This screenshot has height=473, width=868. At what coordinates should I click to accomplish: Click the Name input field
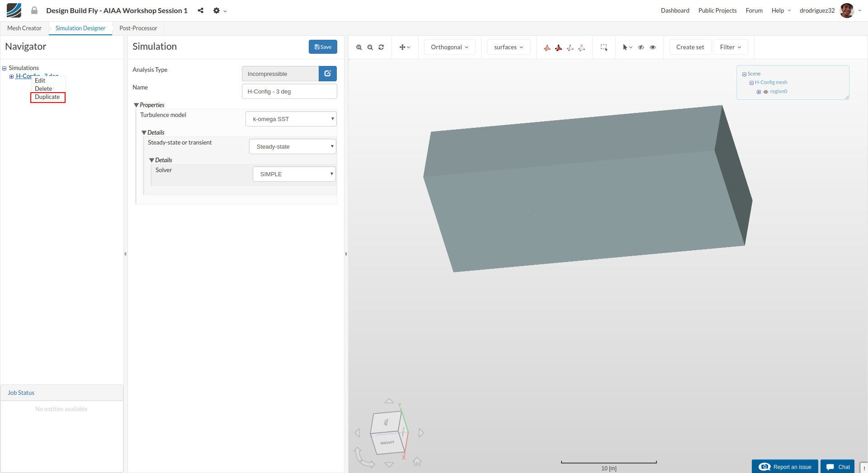tap(289, 92)
